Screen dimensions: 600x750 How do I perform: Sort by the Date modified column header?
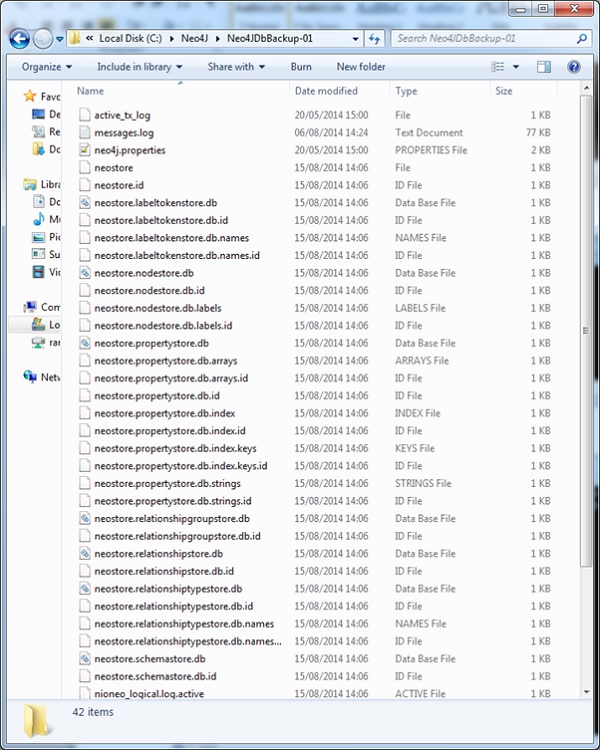pyautogui.click(x=326, y=91)
